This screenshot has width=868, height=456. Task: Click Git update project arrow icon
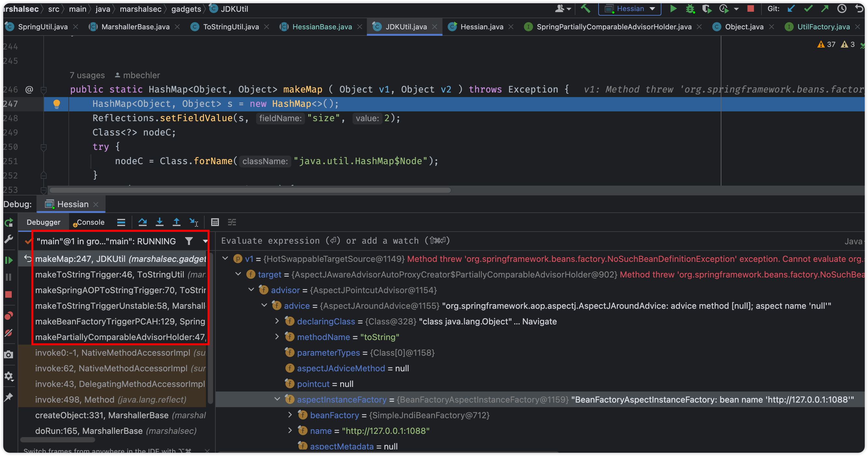(791, 8)
